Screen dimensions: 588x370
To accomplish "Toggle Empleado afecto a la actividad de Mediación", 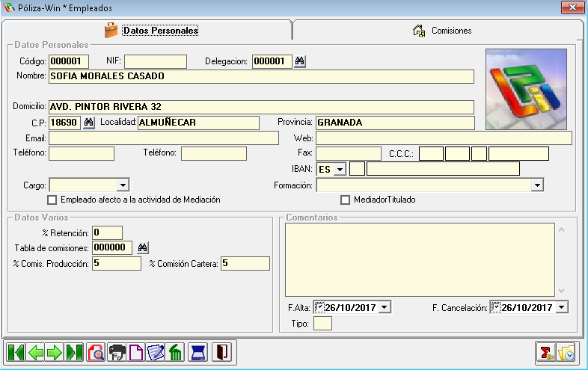I will click(52, 200).
